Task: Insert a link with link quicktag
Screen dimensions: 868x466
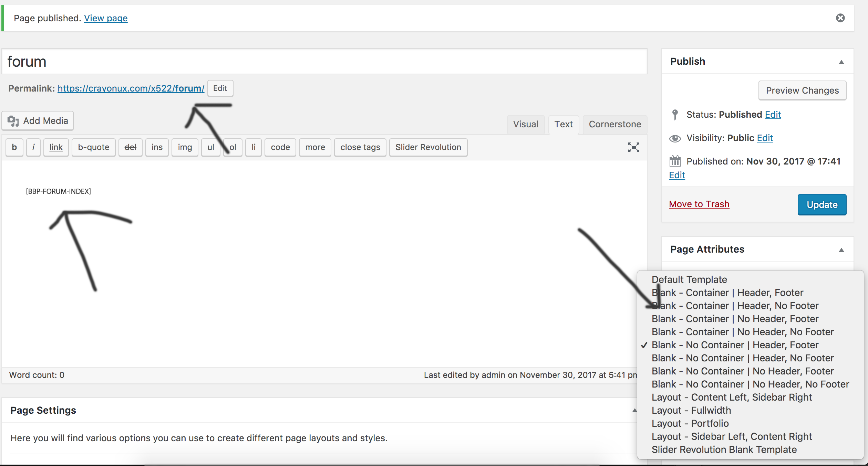Action: (56, 147)
